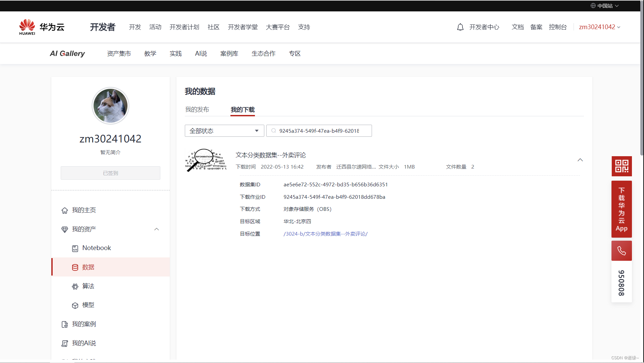Image resolution: width=644 pixels, height=363 pixels.
Task: Click the 已签到 button
Action: coord(110,173)
